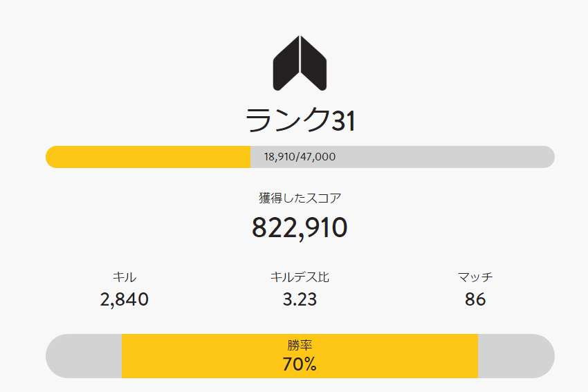The image size is (588, 392).
Task: Click the 86 matches value
Action: [x=475, y=299]
